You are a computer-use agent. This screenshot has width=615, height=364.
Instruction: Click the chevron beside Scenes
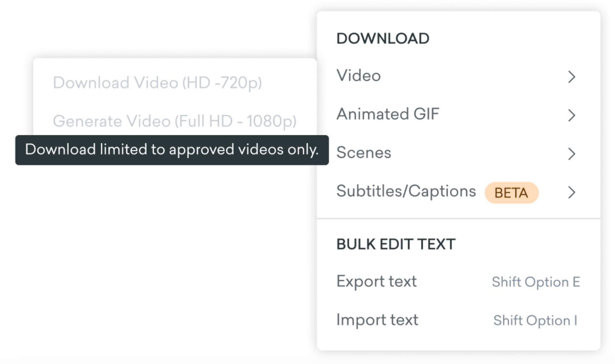572,154
